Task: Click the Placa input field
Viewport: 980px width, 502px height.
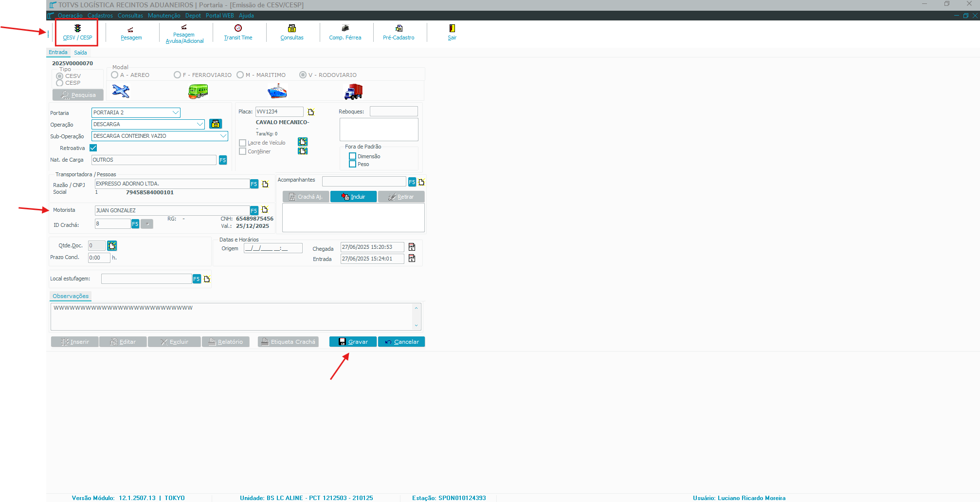Action: coord(279,112)
